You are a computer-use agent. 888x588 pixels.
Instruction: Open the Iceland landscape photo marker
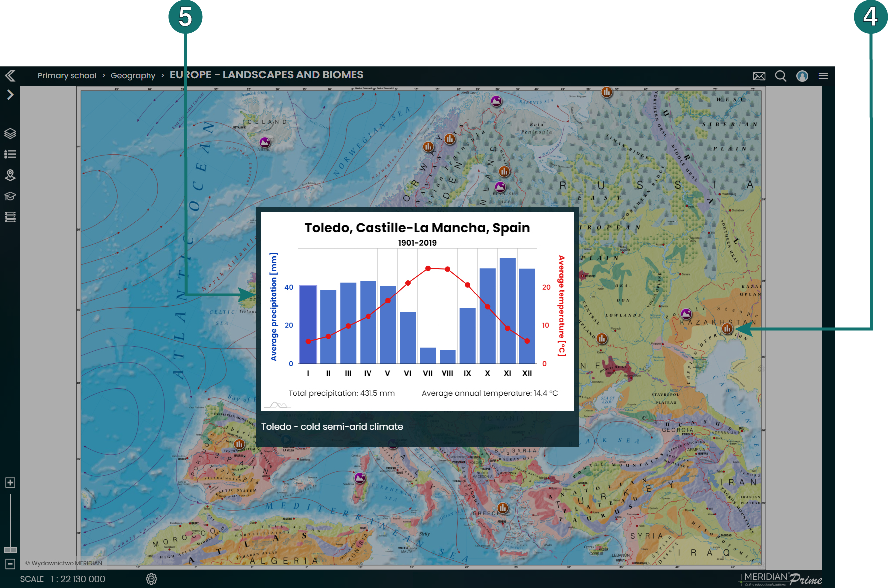(x=265, y=142)
